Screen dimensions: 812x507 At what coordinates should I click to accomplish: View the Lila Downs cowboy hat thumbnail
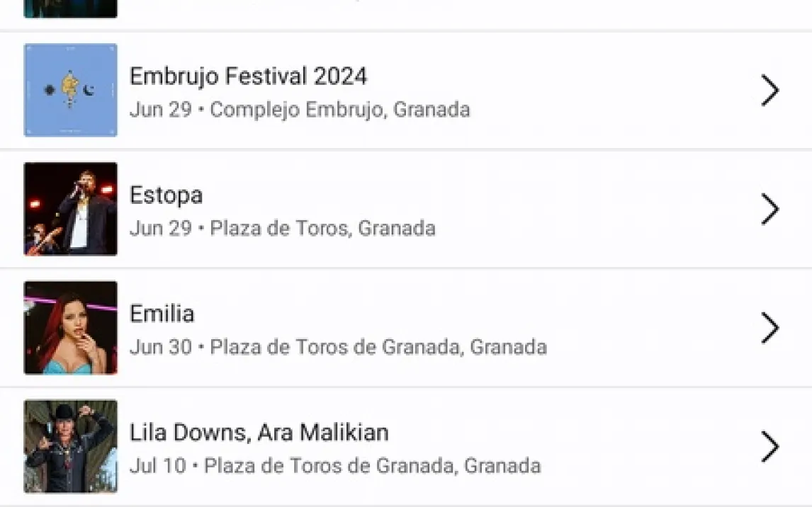[x=71, y=446]
